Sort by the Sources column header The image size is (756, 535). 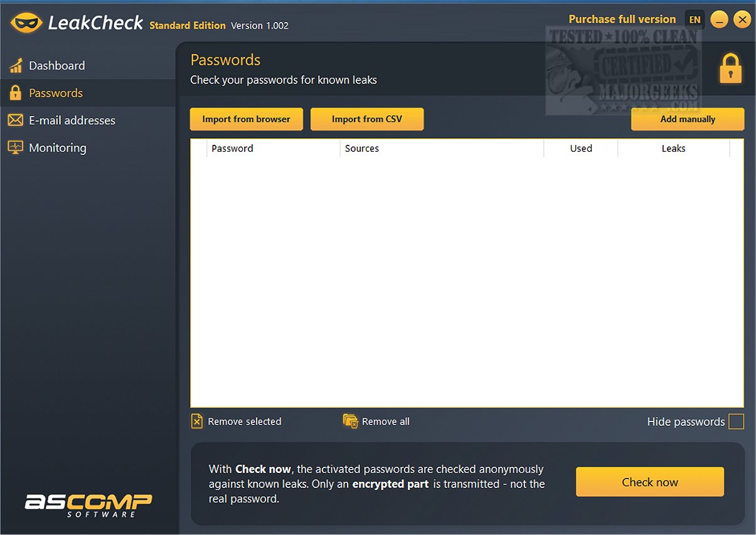[x=442, y=149]
